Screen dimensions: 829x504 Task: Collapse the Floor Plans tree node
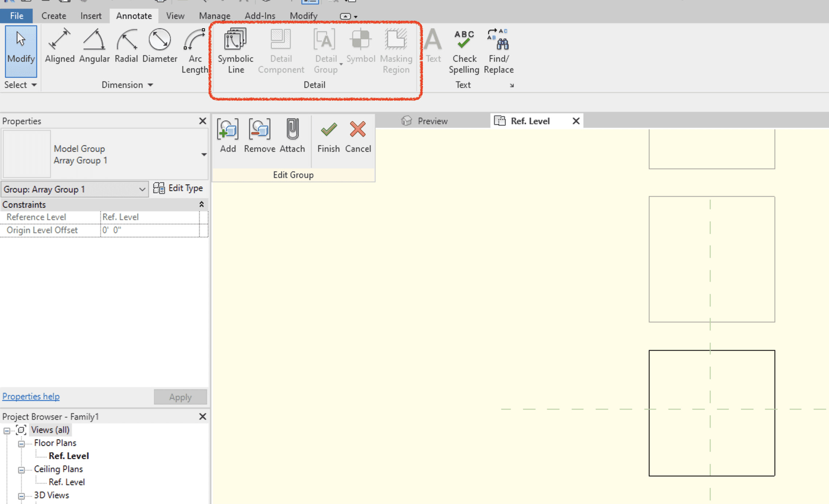(x=21, y=444)
